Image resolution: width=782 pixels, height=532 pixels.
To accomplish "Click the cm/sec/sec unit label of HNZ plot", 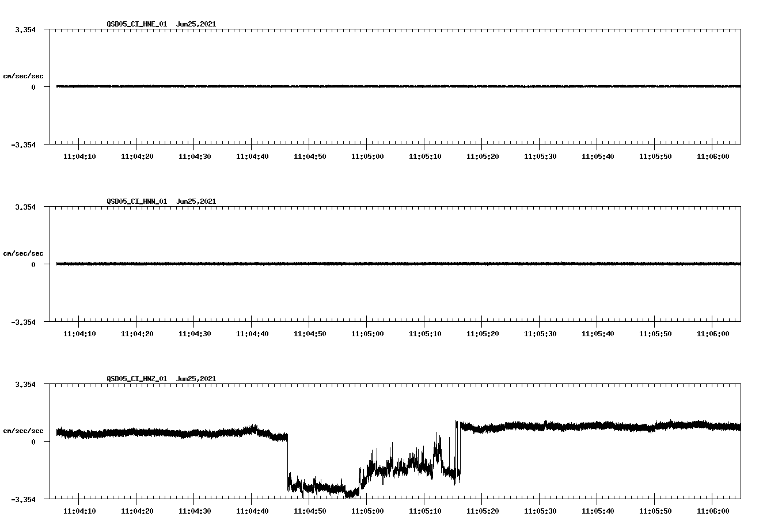I will tap(23, 431).
